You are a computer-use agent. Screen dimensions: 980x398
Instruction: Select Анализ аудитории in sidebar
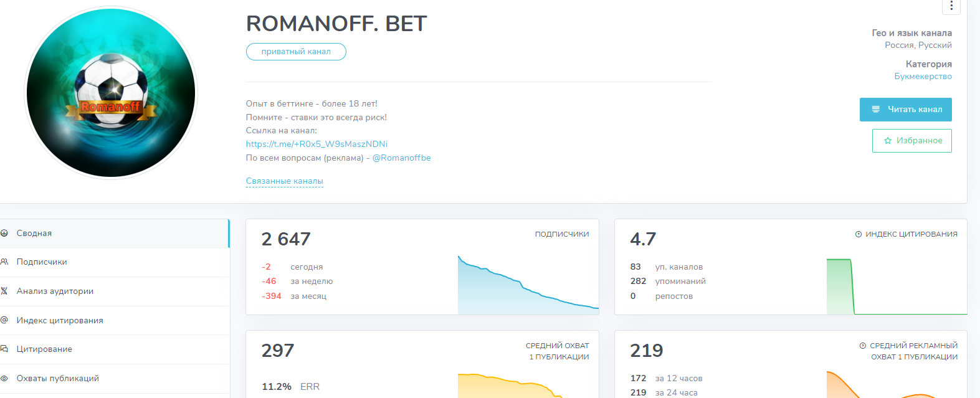pyautogui.click(x=55, y=291)
